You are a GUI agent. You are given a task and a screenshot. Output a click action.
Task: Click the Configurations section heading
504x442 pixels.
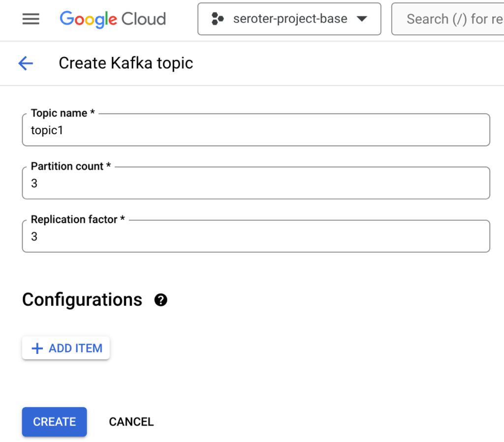82,299
